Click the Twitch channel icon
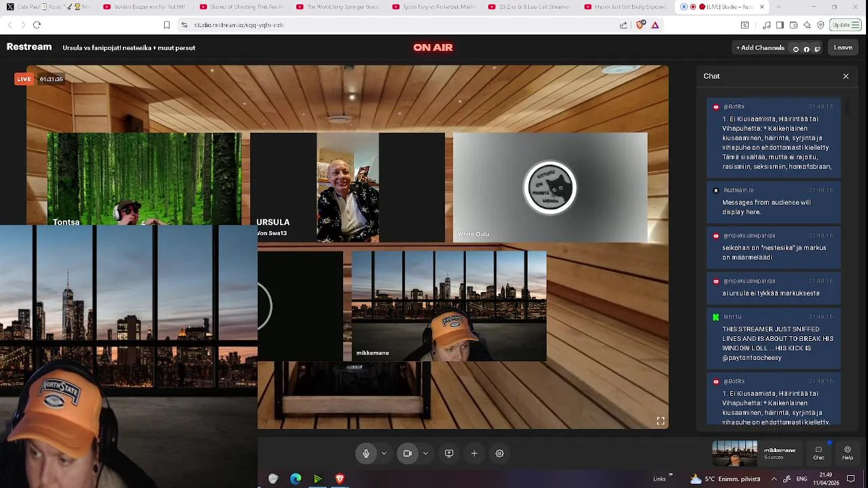The height and width of the screenshot is (488, 868). pyautogui.click(x=817, y=49)
